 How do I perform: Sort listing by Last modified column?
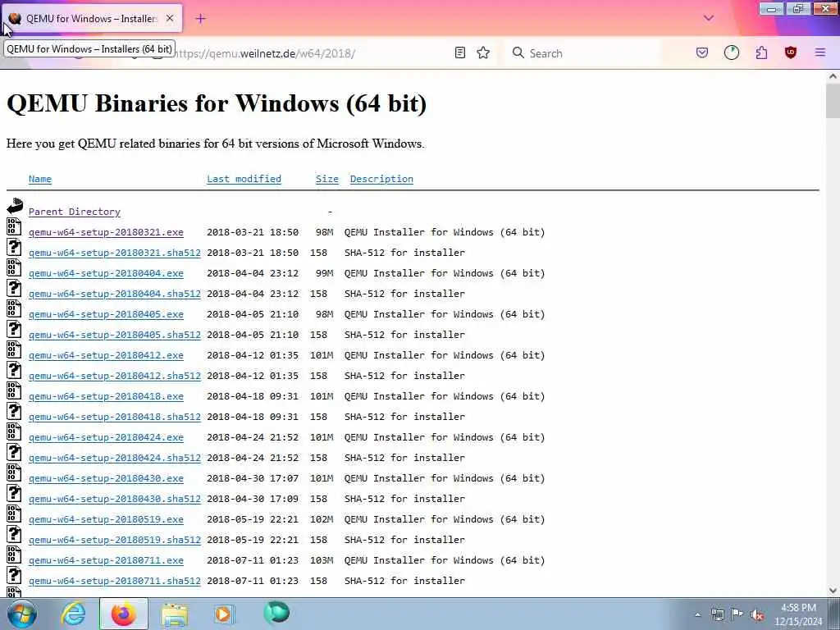[244, 179]
